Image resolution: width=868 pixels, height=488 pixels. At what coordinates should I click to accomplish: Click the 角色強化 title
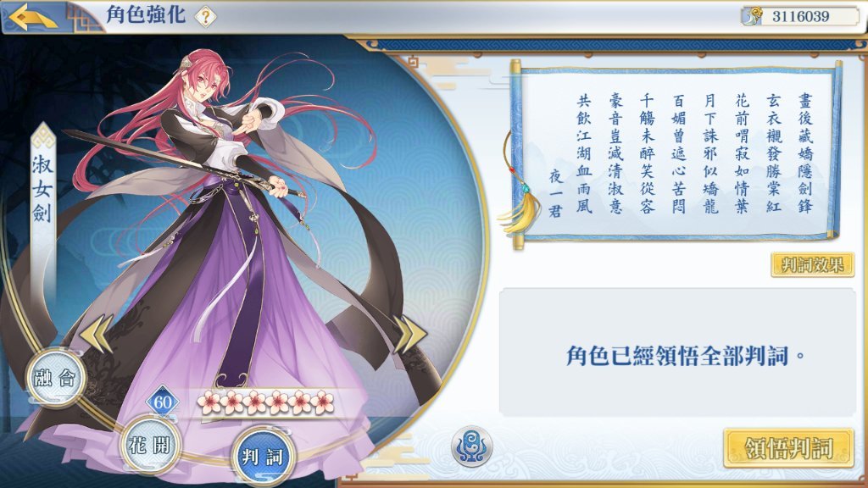(146, 15)
